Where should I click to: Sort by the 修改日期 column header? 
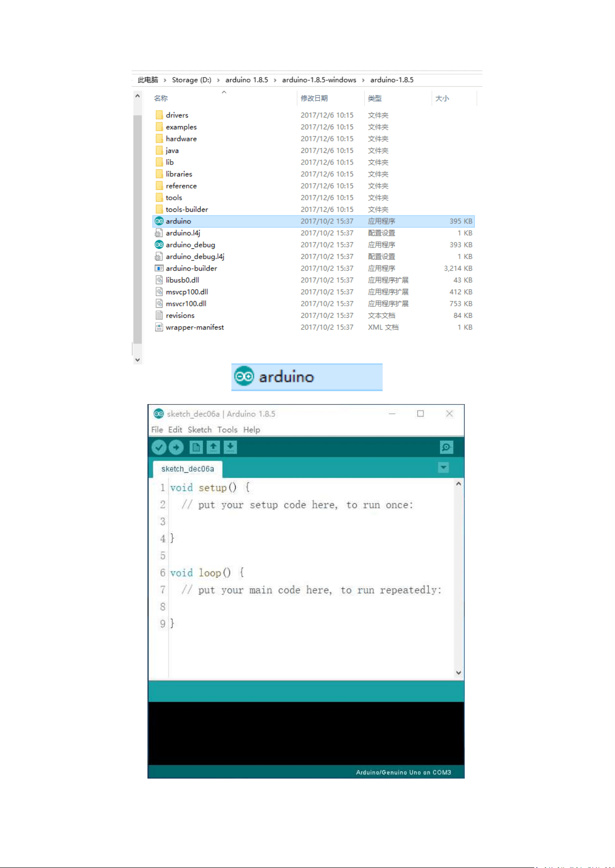pyautogui.click(x=314, y=98)
